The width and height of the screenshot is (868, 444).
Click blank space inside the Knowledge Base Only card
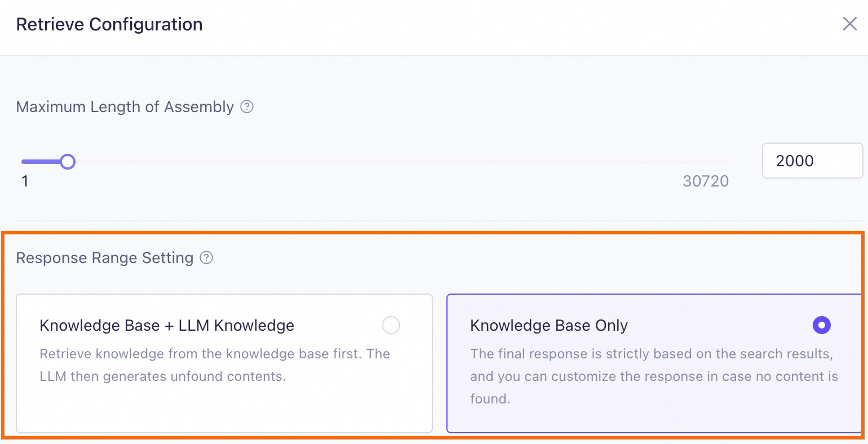[676, 414]
